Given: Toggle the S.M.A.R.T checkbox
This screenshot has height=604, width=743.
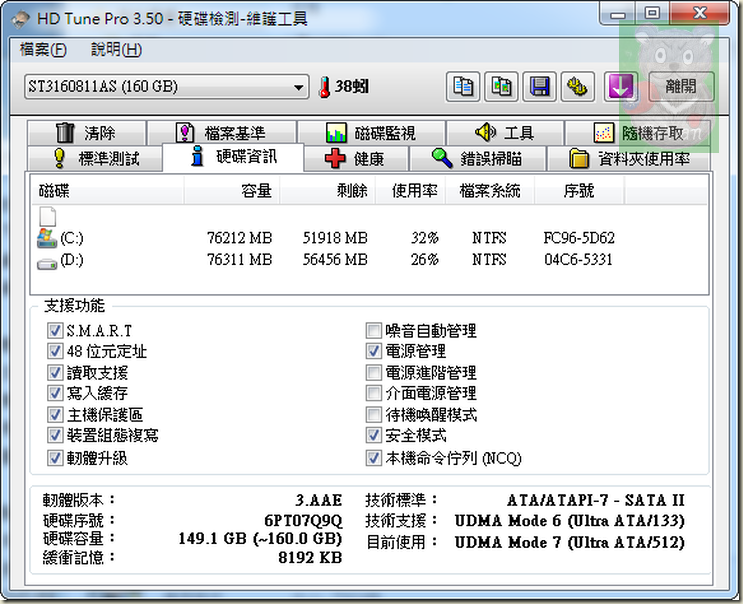Looking at the screenshot, I should 54,330.
